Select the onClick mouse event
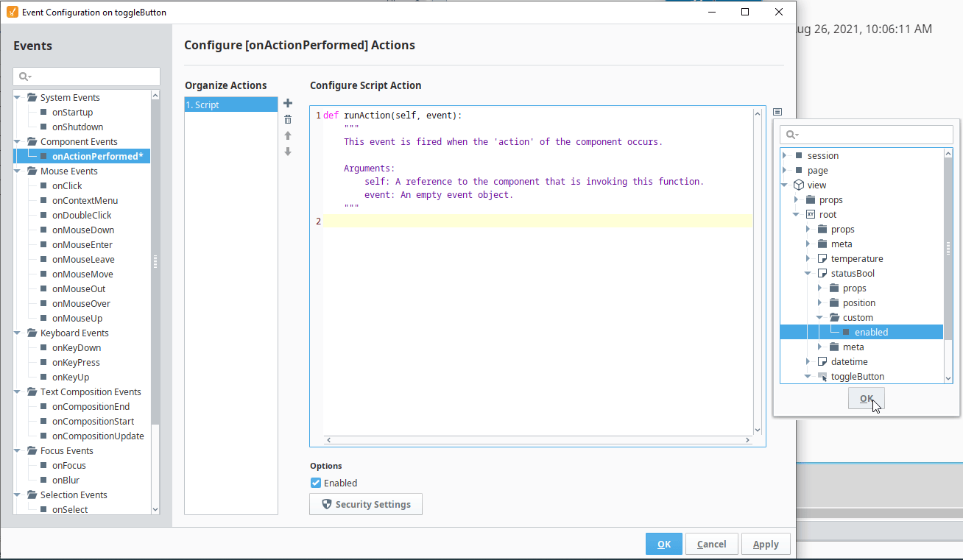 [x=67, y=185]
